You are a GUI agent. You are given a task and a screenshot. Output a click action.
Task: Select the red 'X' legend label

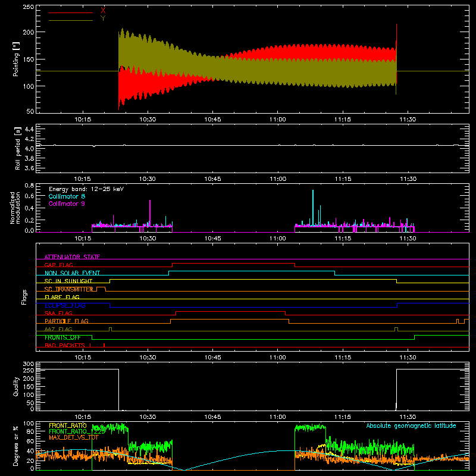(103, 11)
